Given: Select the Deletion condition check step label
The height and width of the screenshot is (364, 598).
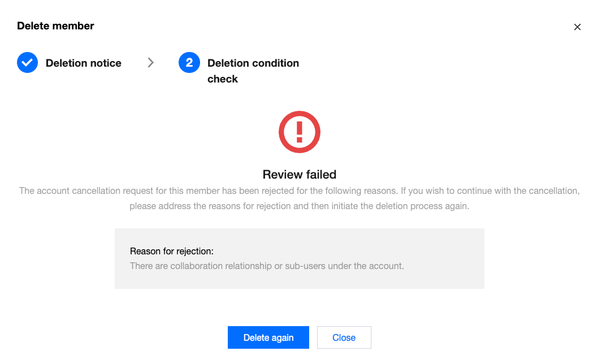Looking at the screenshot, I should [253, 63].
